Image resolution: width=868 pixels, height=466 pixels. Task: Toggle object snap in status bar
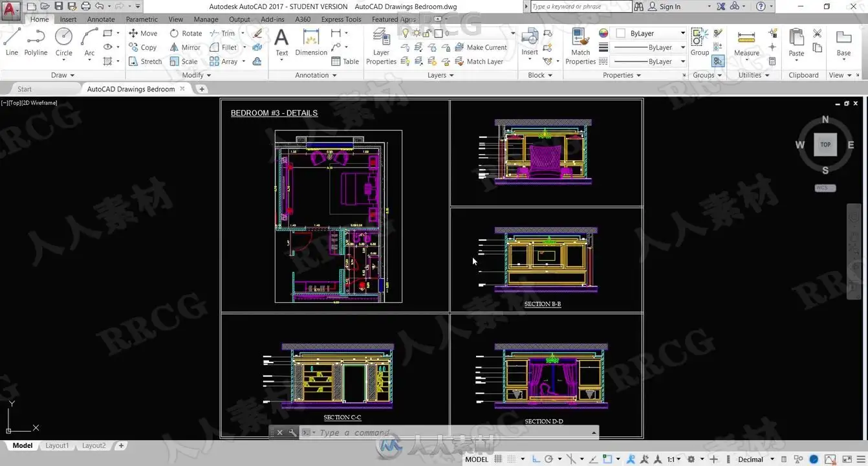607,460
